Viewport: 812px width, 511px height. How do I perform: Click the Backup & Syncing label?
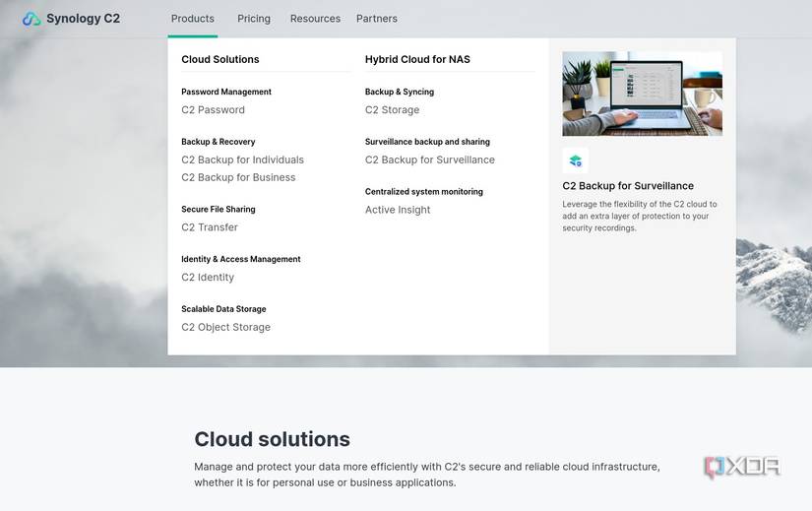[x=400, y=92]
